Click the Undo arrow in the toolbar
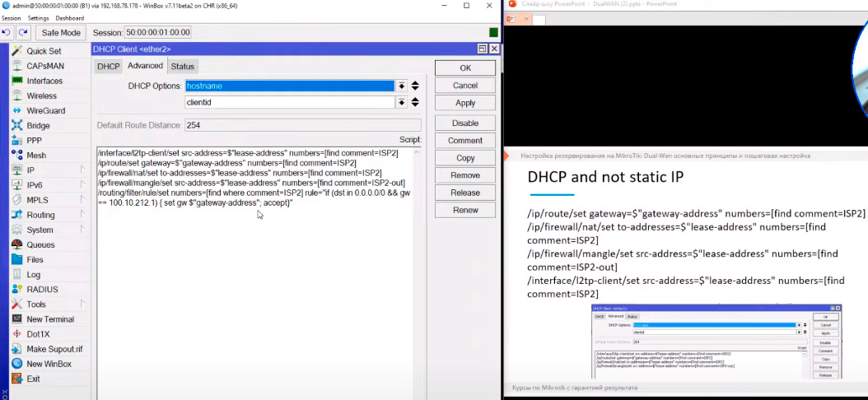868x400 pixels. coord(7,33)
